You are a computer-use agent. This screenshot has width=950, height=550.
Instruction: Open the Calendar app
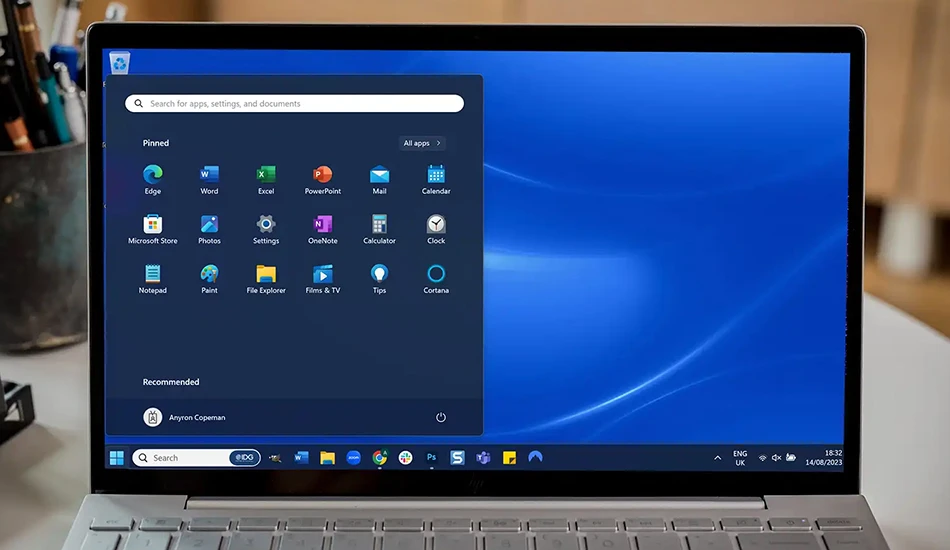click(x=436, y=179)
